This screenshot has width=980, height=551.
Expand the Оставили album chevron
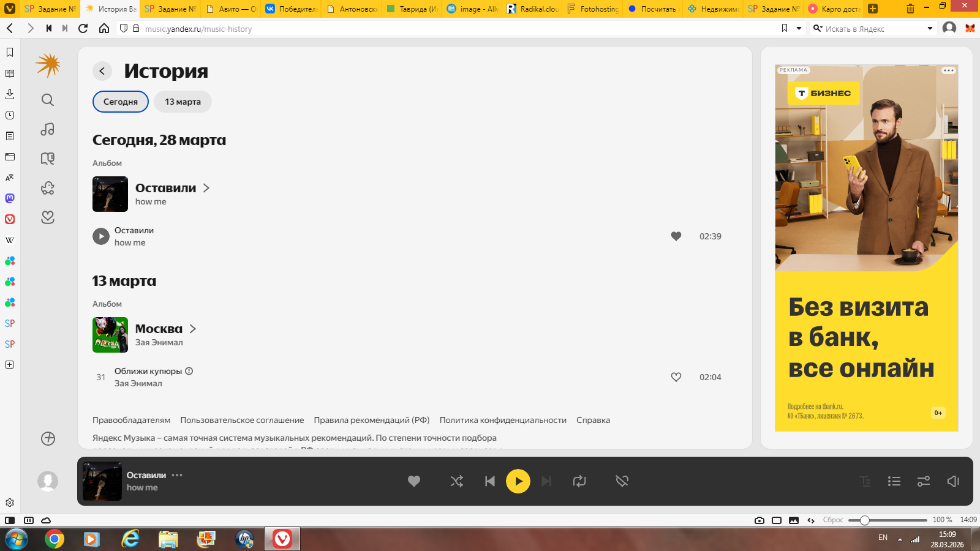click(x=206, y=188)
